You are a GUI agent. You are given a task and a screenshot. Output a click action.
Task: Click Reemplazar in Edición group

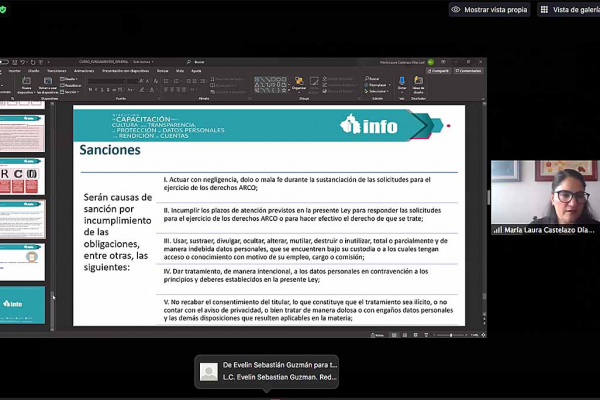[x=377, y=85]
